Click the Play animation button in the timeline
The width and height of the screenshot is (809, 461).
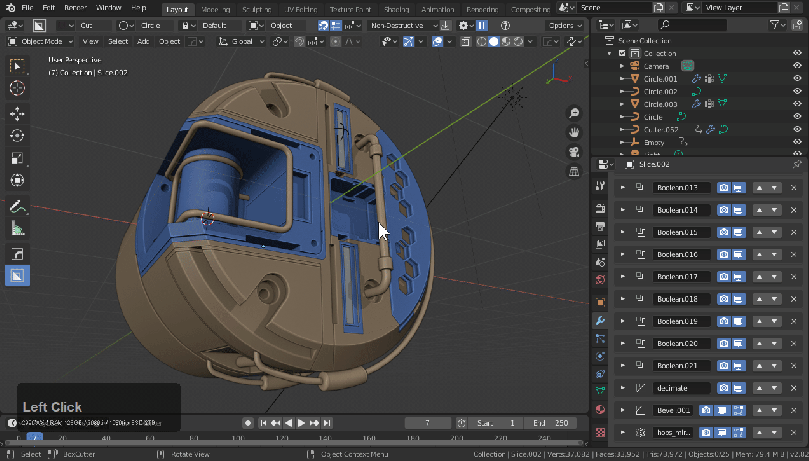(x=301, y=423)
